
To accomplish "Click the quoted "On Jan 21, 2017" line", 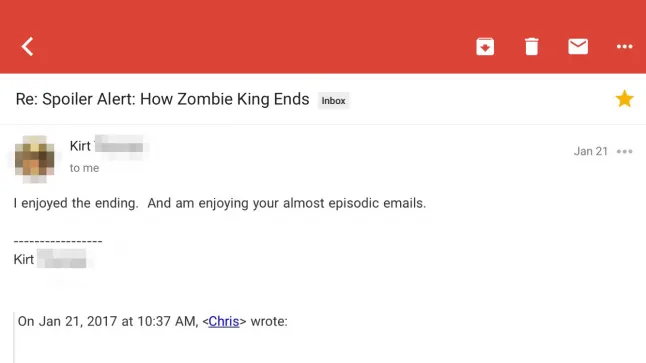I will (152, 321).
